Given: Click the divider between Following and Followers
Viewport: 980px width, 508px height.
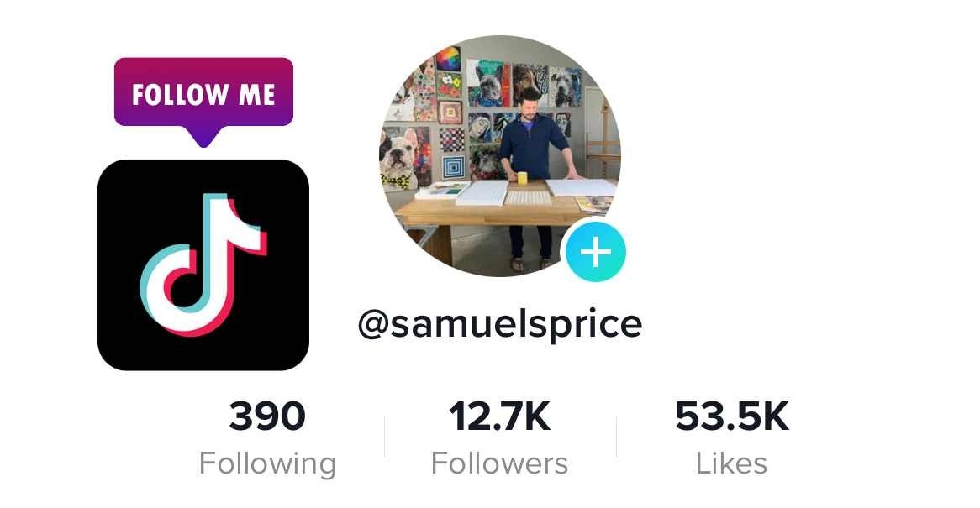Looking at the screenshot, I should (x=384, y=437).
